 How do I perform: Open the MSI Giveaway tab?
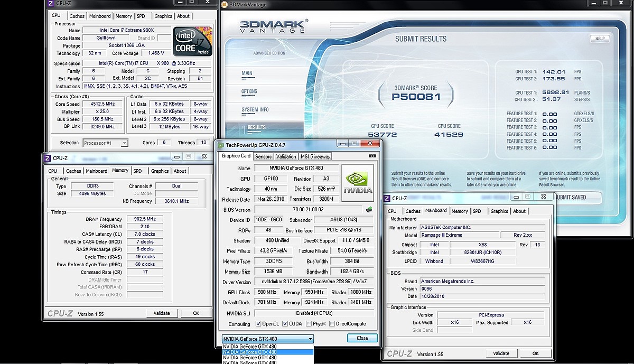pos(315,156)
